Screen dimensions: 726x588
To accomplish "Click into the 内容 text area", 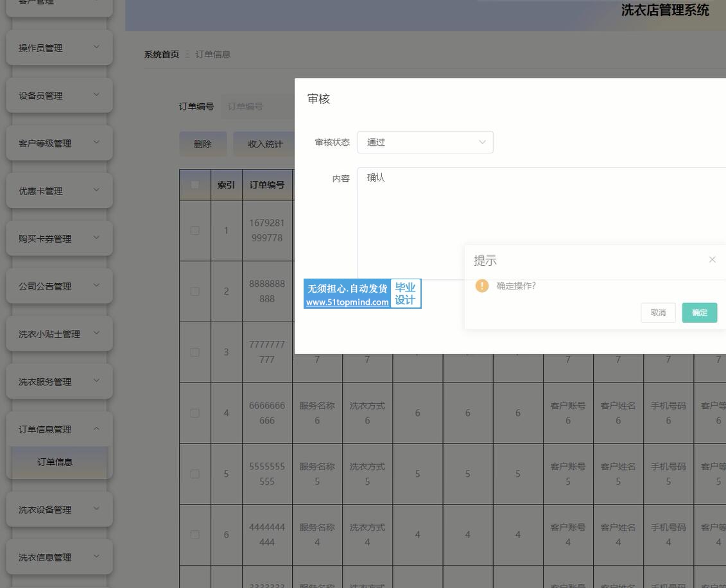I will (x=542, y=223).
